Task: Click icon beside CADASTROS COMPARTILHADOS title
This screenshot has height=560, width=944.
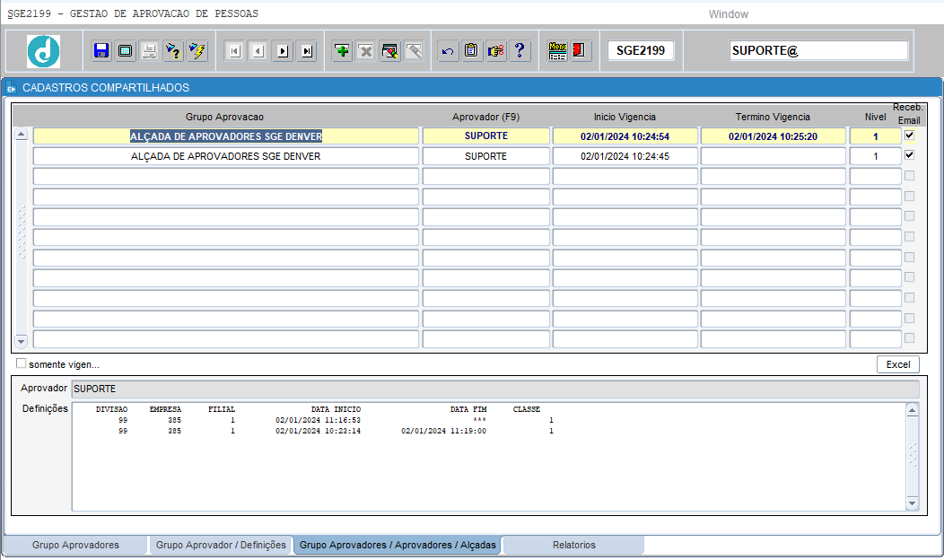Action: [x=12, y=89]
